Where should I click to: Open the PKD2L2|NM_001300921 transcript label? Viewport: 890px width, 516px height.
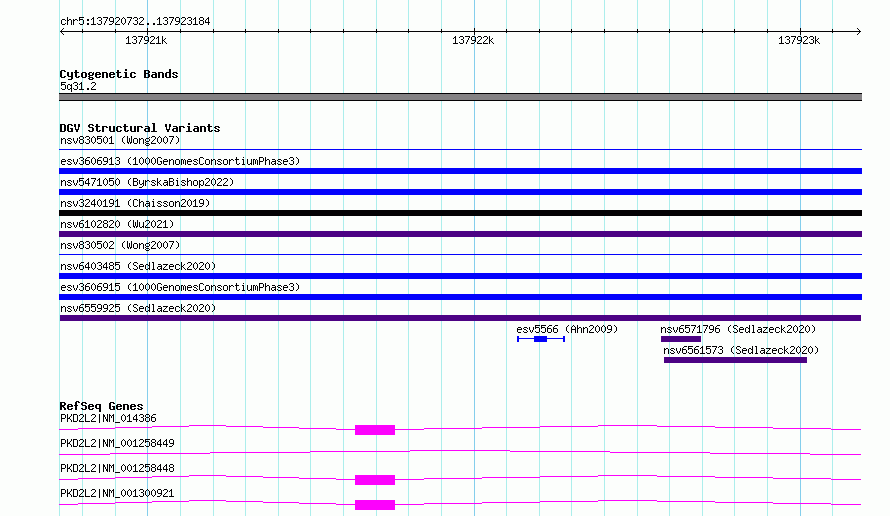(x=117, y=493)
